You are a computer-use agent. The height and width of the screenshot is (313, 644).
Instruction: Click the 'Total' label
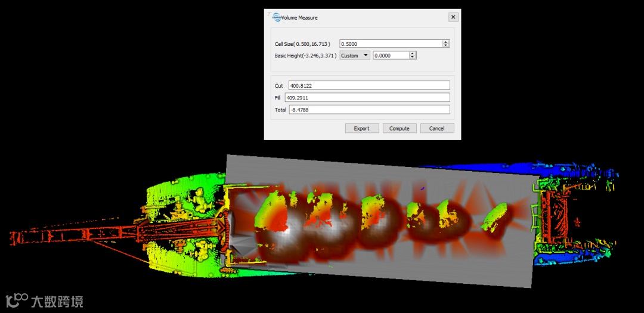point(280,110)
